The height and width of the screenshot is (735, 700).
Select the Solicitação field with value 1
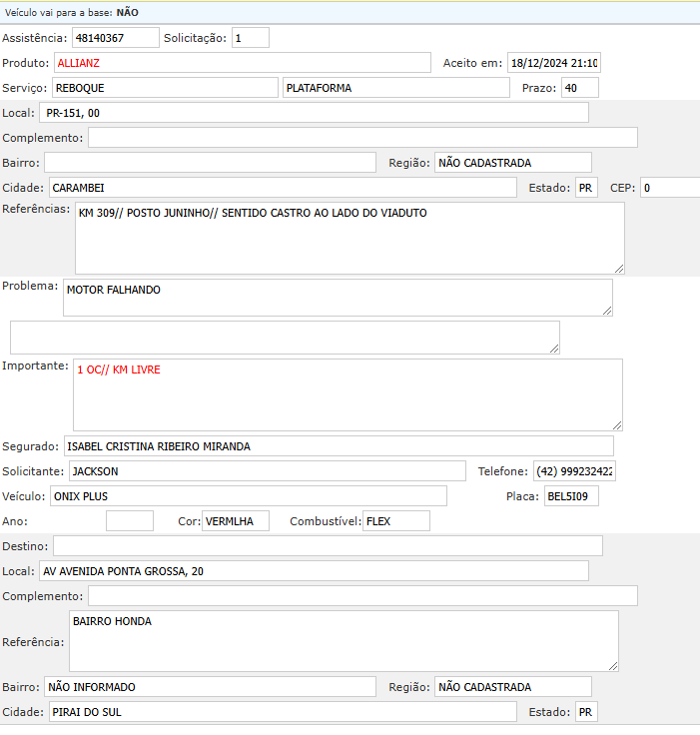(x=251, y=38)
